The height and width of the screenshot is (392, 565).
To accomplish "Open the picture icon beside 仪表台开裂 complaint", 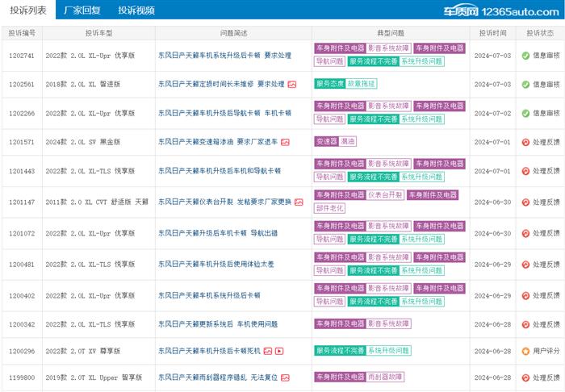I will pyautogui.click(x=299, y=202).
